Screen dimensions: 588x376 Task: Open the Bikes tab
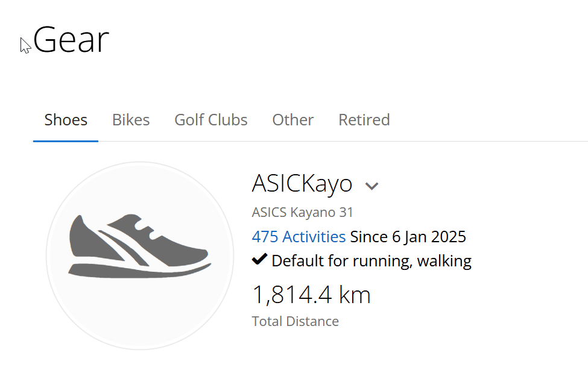[131, 120]
